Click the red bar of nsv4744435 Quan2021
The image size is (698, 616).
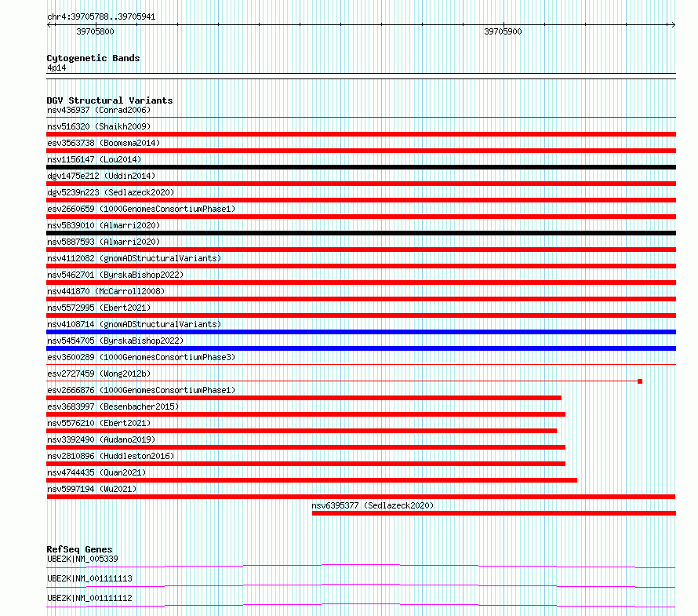click(x=311, y=480)
